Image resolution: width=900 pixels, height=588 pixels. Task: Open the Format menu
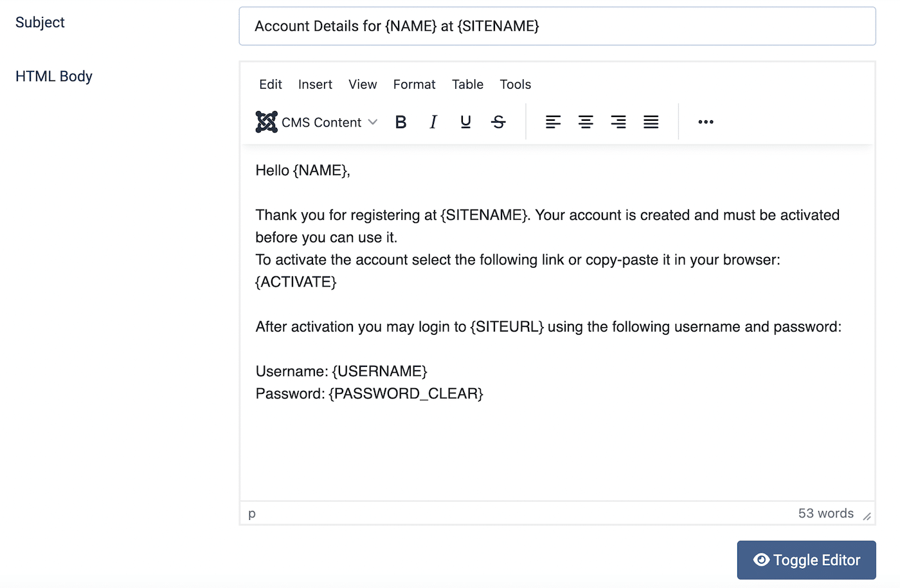tap(413, 84)
